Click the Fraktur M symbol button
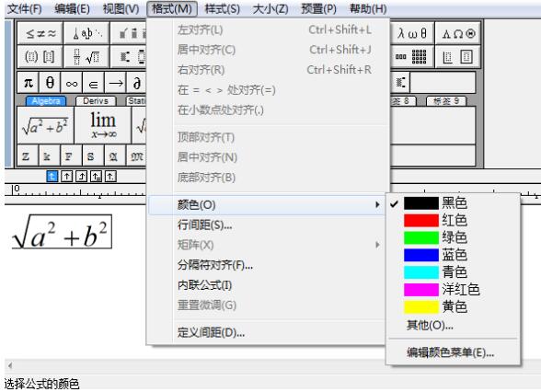The image size is (541, 392). 136,156
